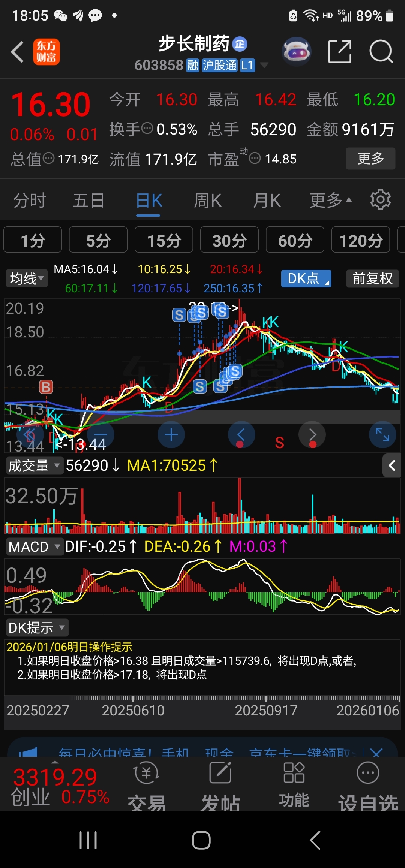Viewport: 405px width, 868px height.
Task: Tap the 250:16.35 moving average label
Action: pyautogui.click(x=233, y=288)
